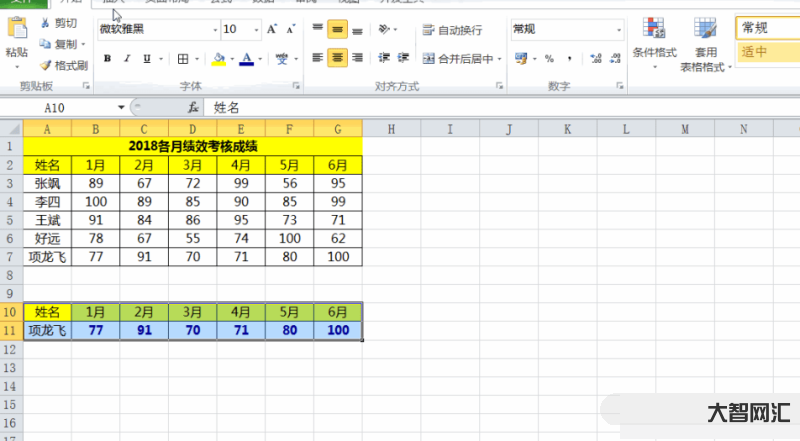Open Conditional Formatting (条件格式)
Viewport: 800px width, 441px height.
[655, 44]
